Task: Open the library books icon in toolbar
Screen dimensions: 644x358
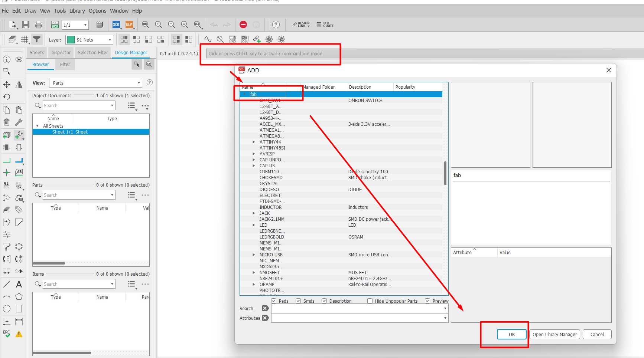Action: coord(100,24)
